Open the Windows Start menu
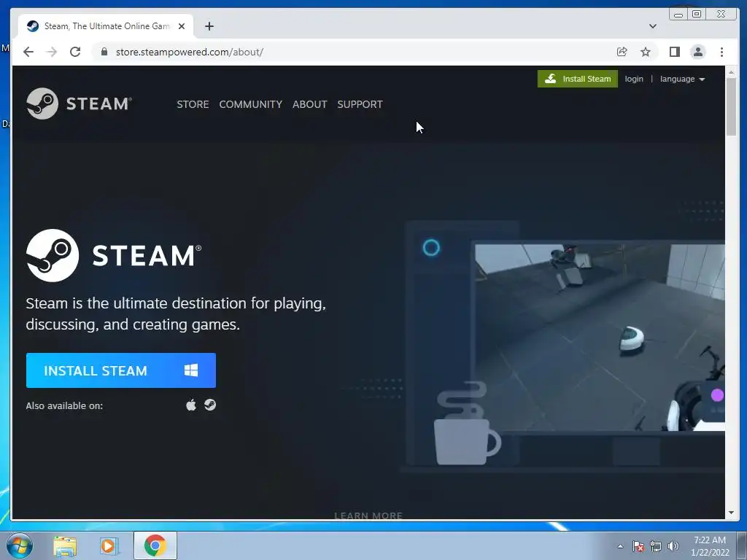Viewport: 747px width, 560px height. (x=19, y=545)
